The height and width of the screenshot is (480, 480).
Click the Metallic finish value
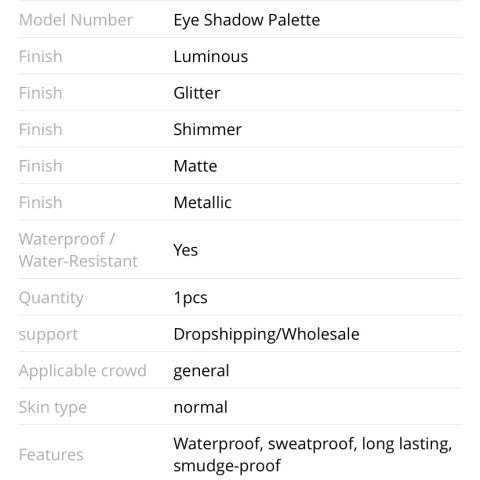pos(203,202)
